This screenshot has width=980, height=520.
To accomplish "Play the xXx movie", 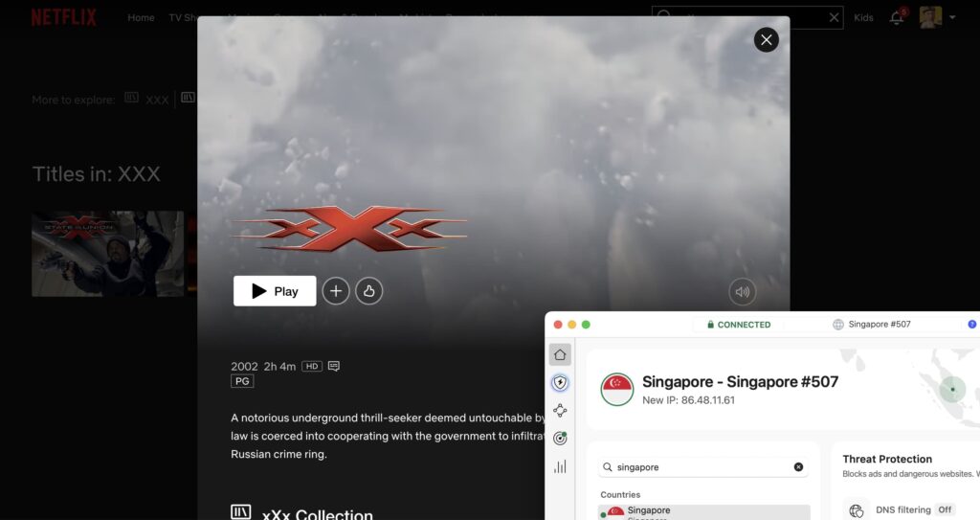I will pos(275,291).
